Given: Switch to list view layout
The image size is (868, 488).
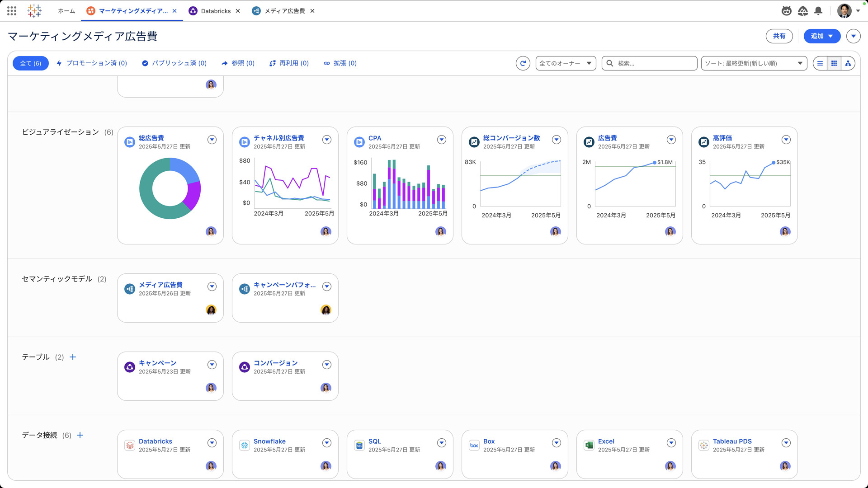Looking at the screenshot, I should click(x=820, y=63).
